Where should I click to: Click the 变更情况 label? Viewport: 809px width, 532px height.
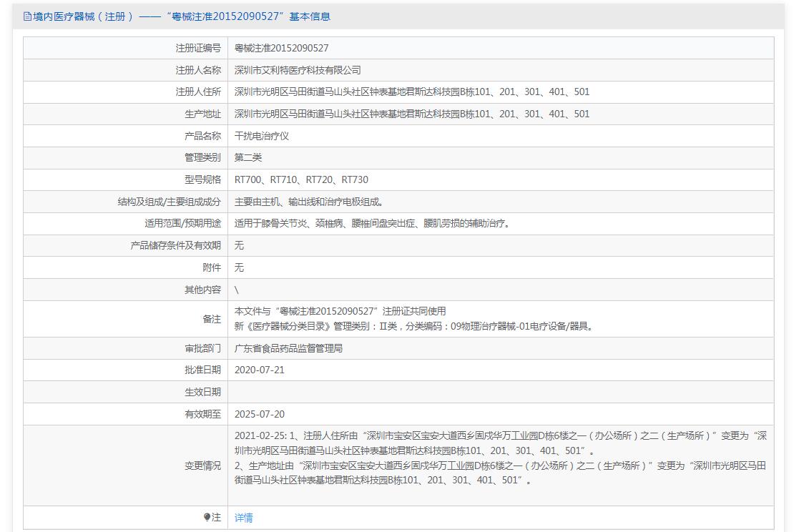tap(202, 465)
